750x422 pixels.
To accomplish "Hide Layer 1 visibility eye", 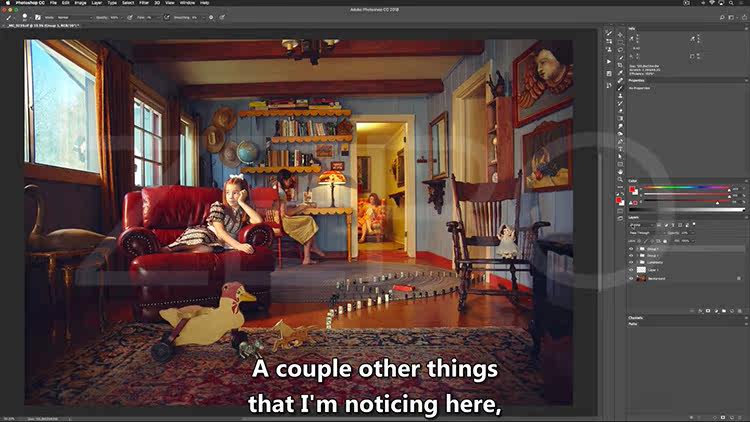I will 631,270.
